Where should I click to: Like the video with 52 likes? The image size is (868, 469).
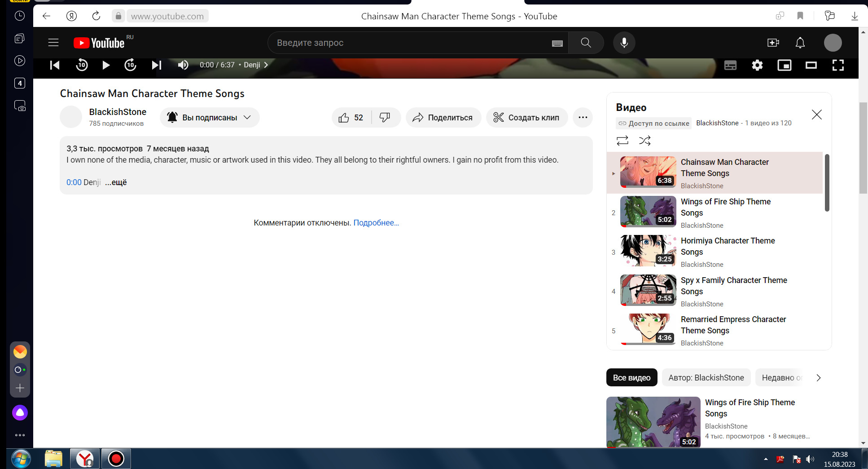tap(351, 118)
